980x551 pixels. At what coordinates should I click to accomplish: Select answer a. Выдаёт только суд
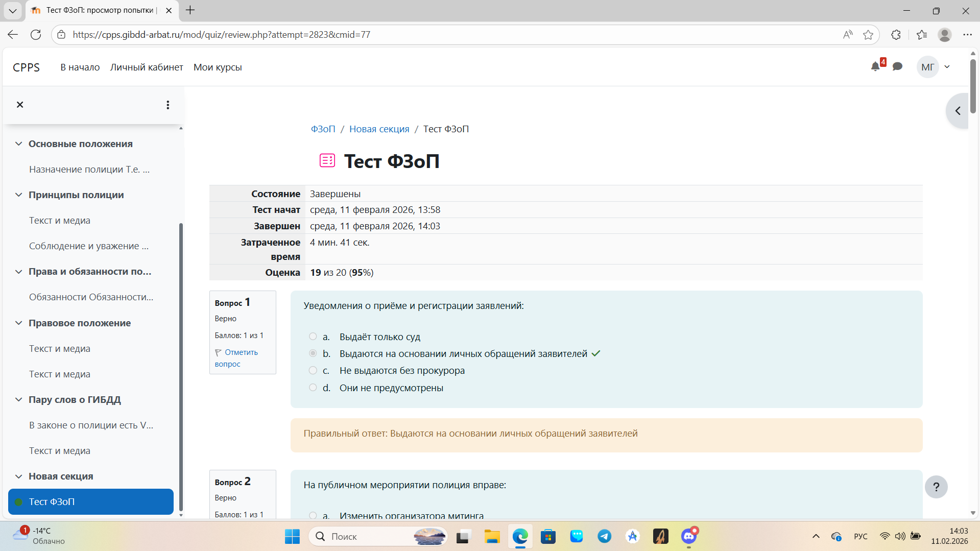[313, 337]
